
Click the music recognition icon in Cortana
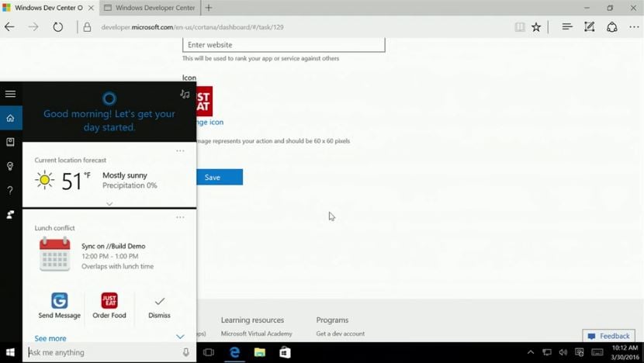click(185, 94)
